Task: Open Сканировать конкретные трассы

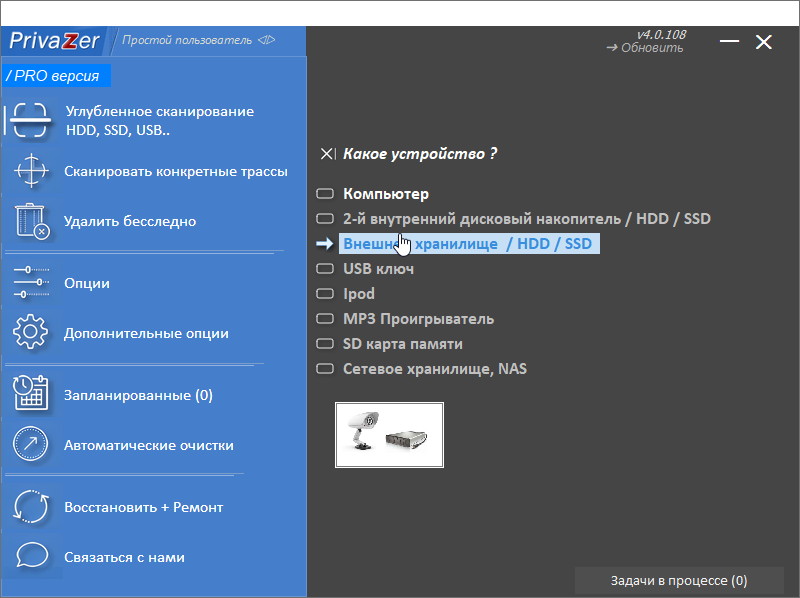Action: click(x=176, y=171)
